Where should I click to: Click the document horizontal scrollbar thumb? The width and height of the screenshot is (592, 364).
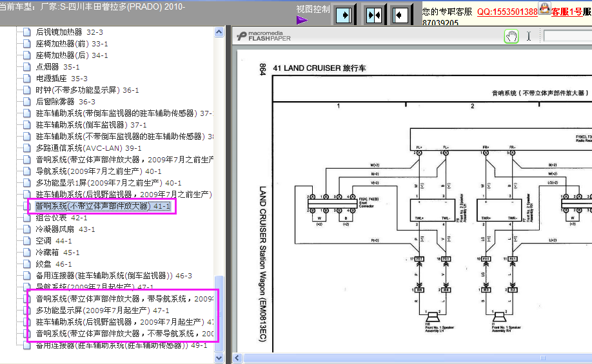tap(418, 358)
